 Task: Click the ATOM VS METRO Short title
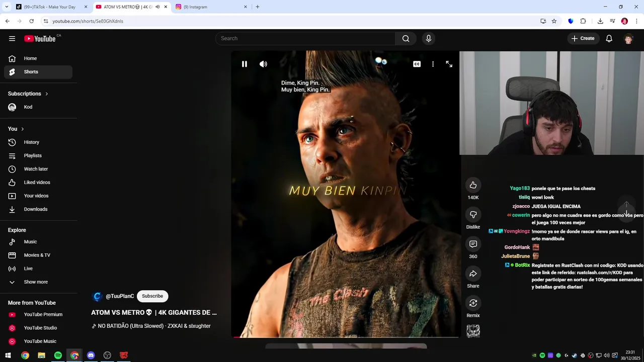[154, 312]
